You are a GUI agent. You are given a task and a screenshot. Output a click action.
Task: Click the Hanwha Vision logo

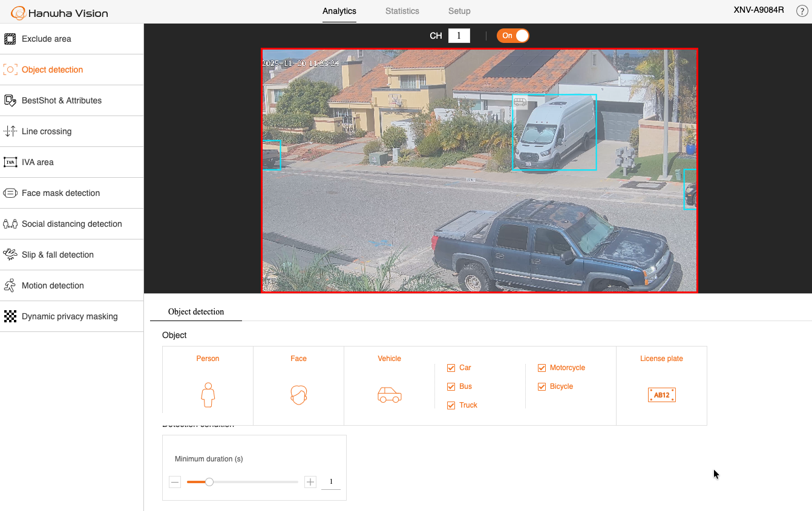click(x=59, y=13)
